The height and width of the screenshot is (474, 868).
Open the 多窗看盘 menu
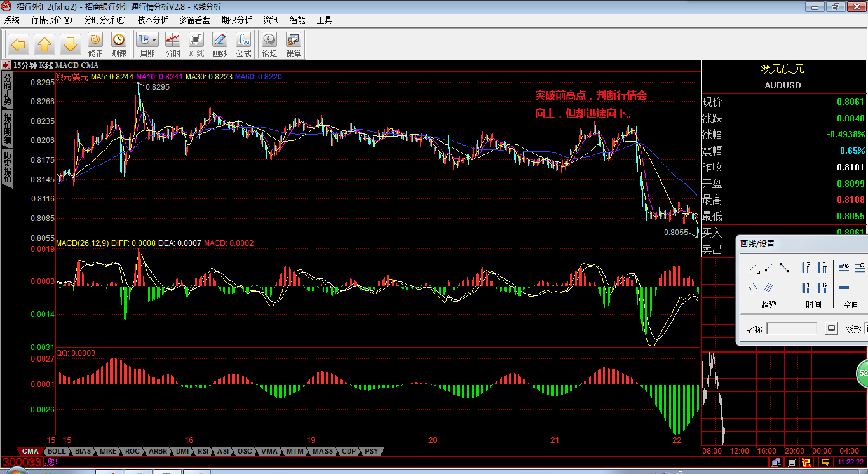(x=194, y=20)
